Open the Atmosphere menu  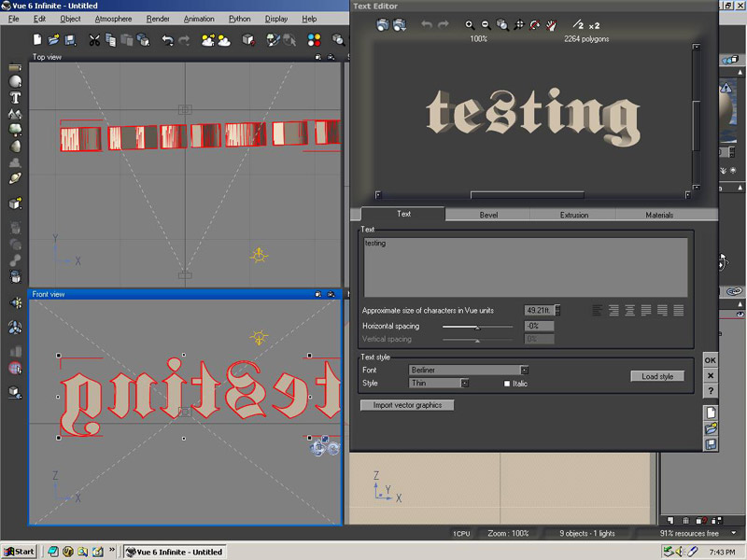tap(113, 19)
